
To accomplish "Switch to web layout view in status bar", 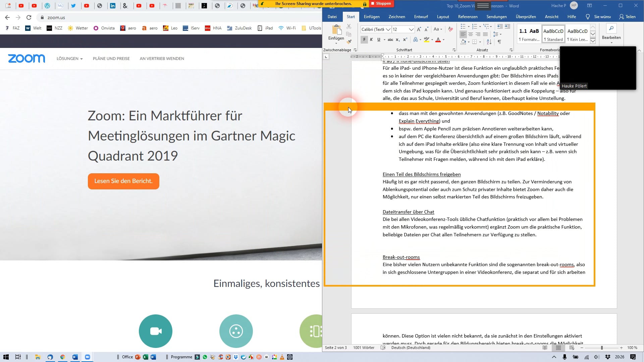I will [572, 348].
